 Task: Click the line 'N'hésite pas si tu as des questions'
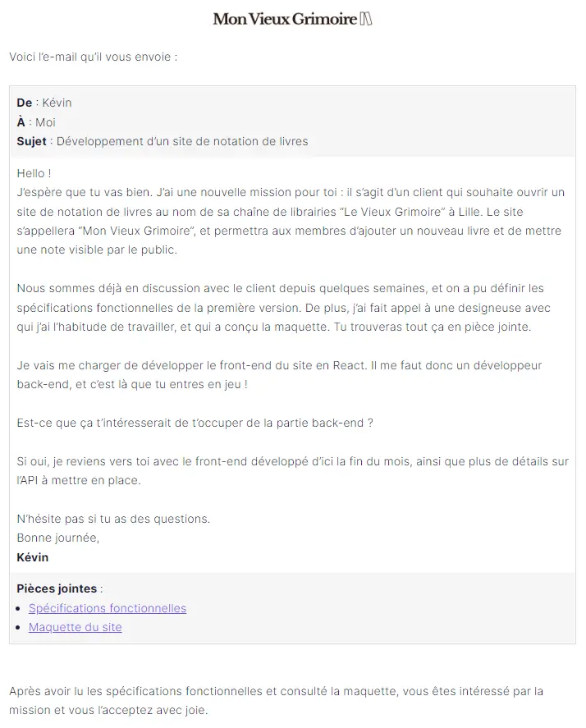click(x=113, y=519)
